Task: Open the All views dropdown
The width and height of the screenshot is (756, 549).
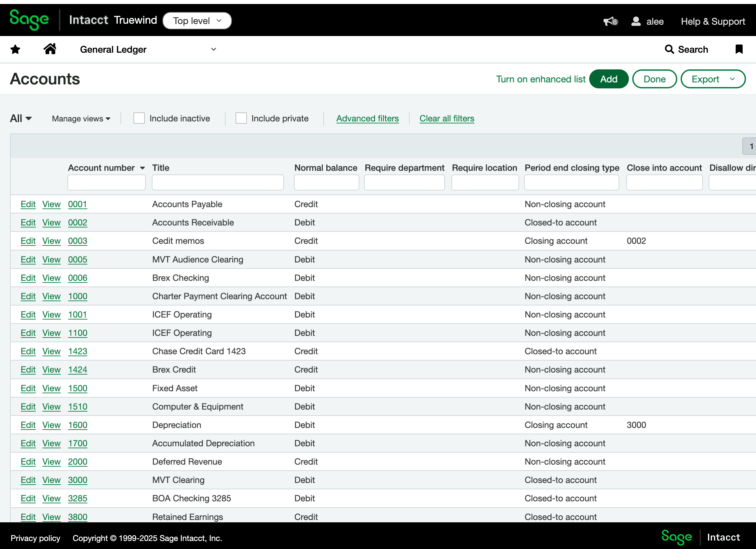Action: point(21,118)
